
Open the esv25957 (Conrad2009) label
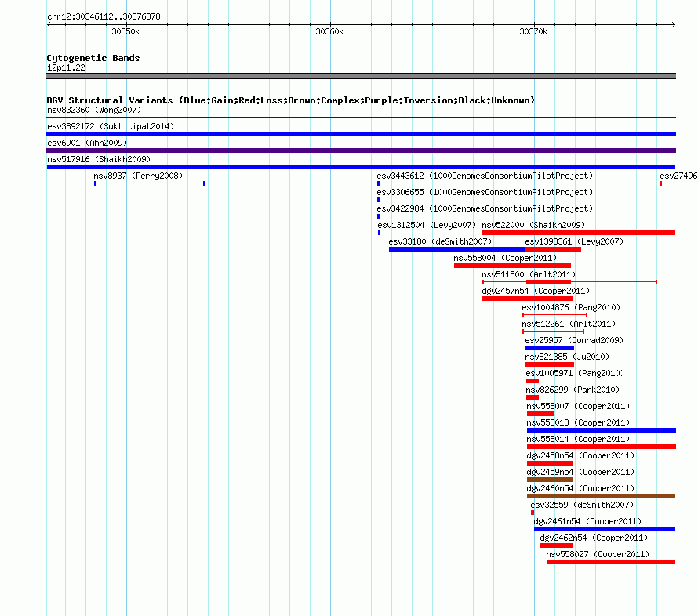[574, 340]
